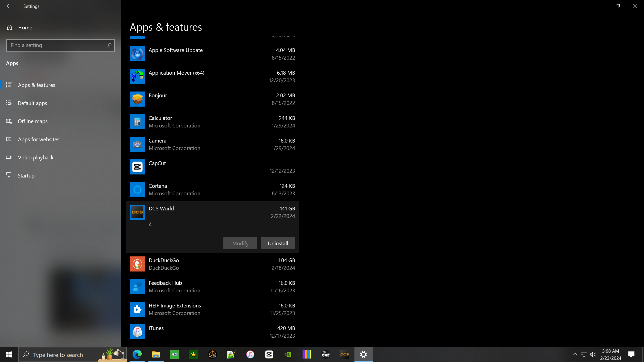Open CapCut from the taskbar
This screenshot has height=362, width=644.
pyautogui.click(x=269, y=354)
